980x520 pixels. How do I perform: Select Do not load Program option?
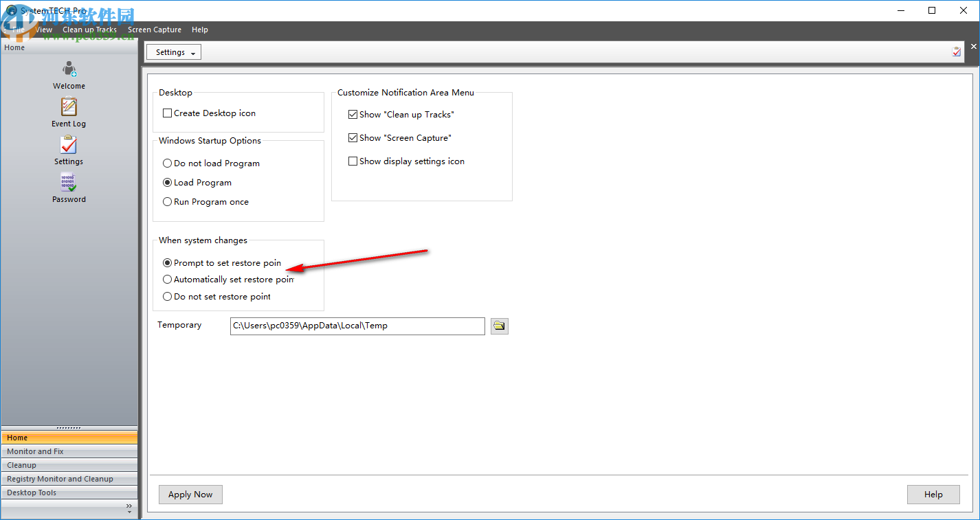tap(167, 163)
